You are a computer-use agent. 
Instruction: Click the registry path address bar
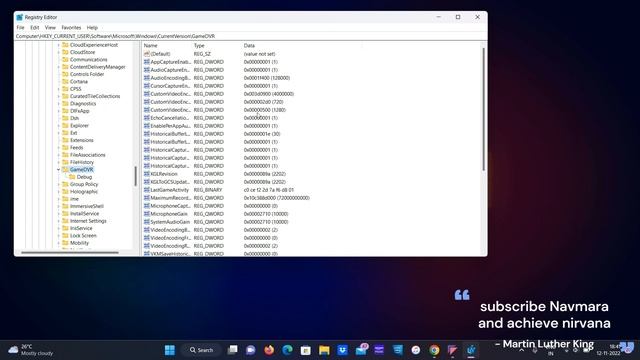coord(250,36)
